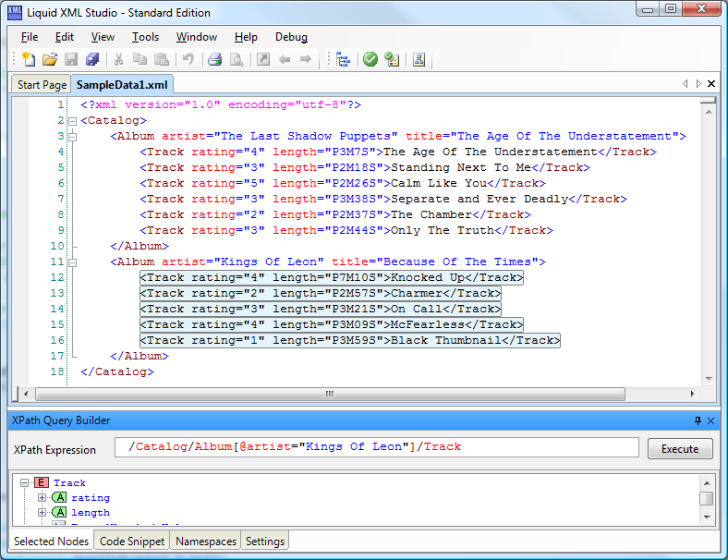
Task: Click the Save All toolbar icon
Action: 92,59
